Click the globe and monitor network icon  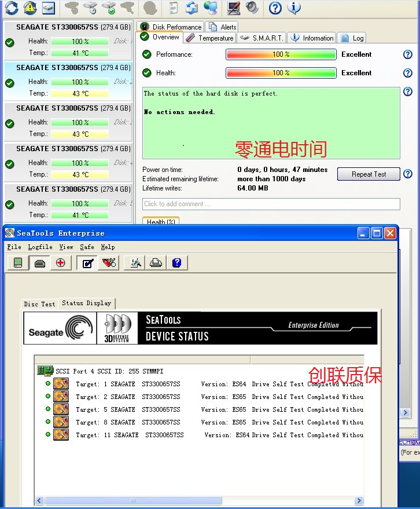(211, 8)
